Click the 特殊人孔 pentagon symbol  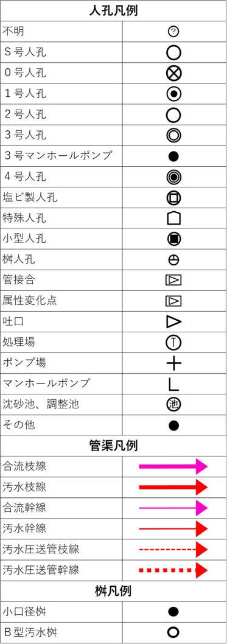point(174,218)
